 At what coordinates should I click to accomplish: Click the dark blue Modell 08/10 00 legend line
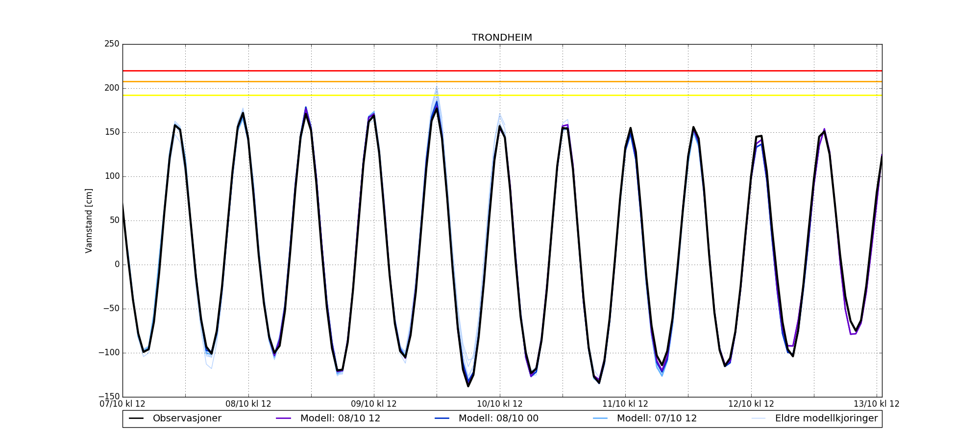[x=442, y=418]
